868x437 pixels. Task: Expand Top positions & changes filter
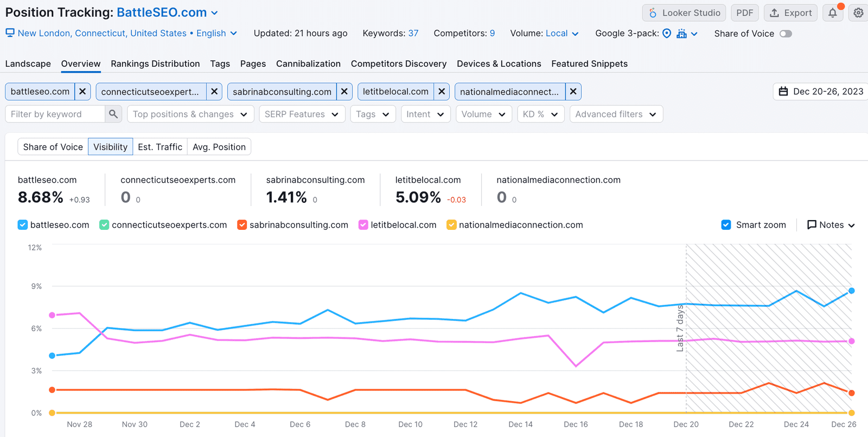190,114
